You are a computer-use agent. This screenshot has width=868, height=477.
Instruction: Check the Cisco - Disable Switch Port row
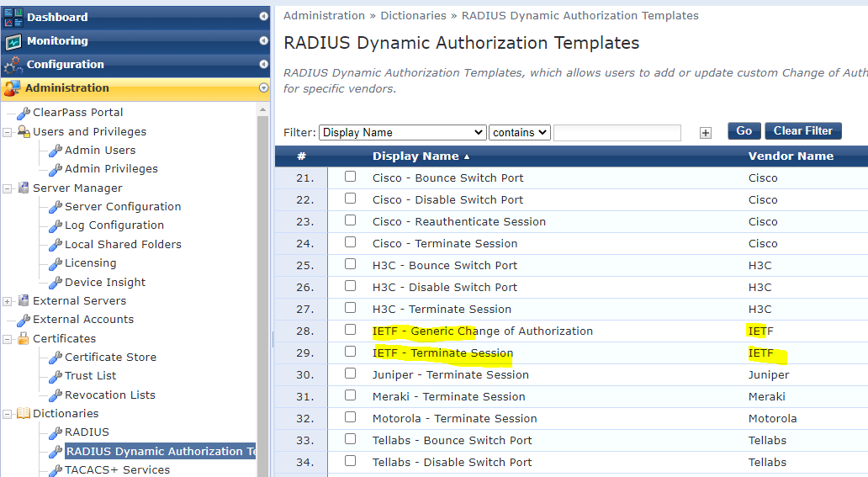(x=350, y=199)
